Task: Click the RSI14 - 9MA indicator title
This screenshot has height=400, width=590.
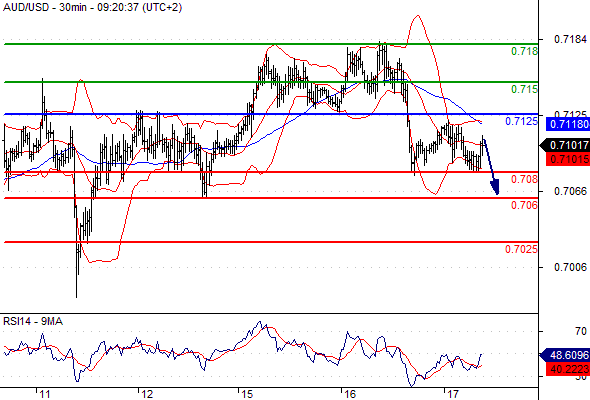Action: click(33, 321)
